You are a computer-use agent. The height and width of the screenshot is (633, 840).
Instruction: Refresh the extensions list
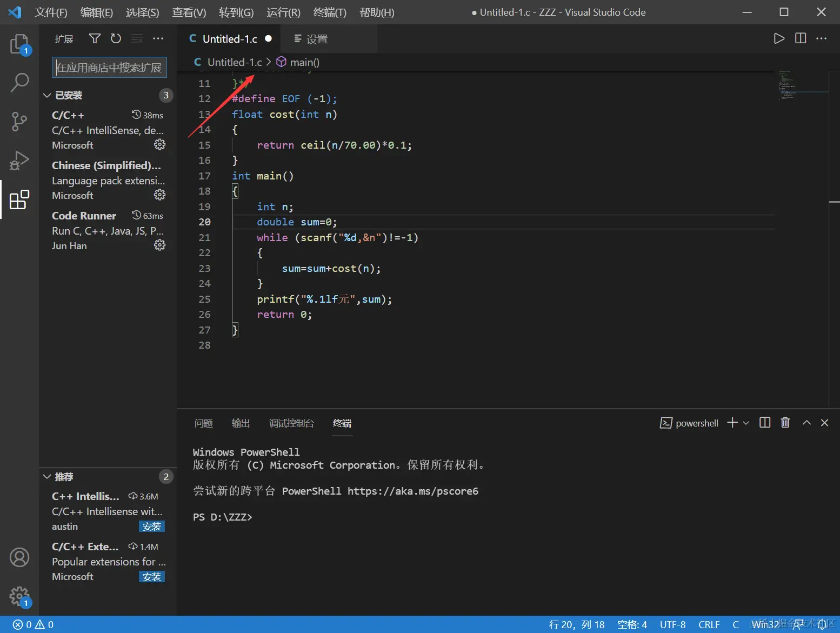pos(116,38)
